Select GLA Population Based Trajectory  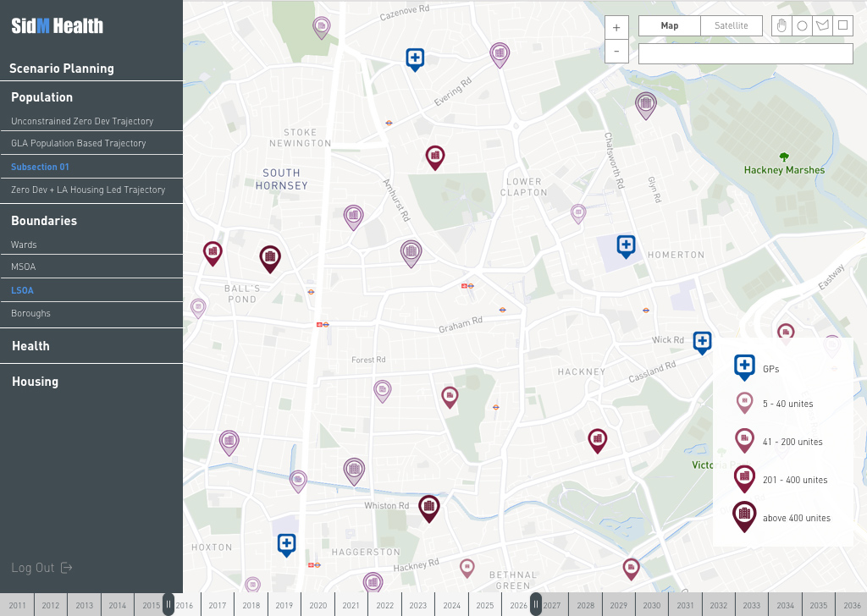78,143
